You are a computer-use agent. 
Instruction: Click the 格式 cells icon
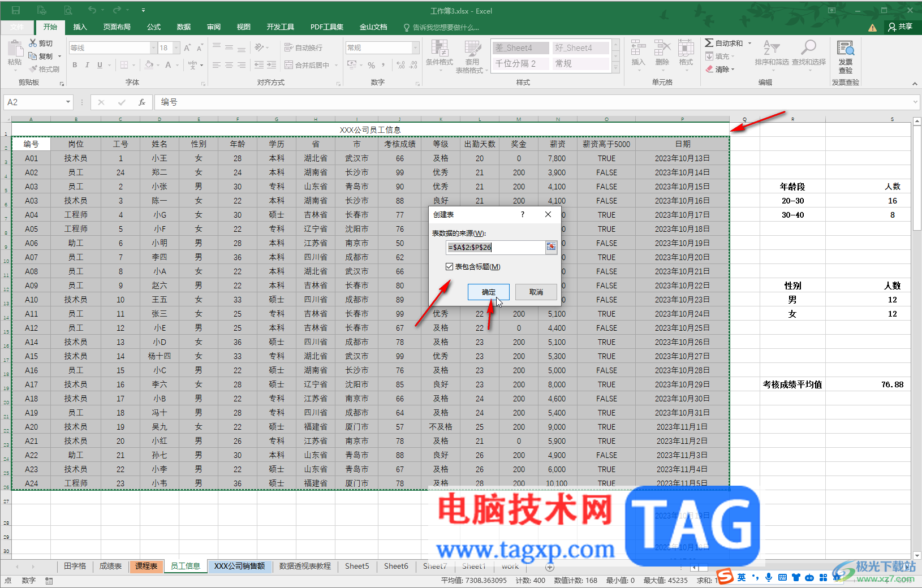click(686, 49)
